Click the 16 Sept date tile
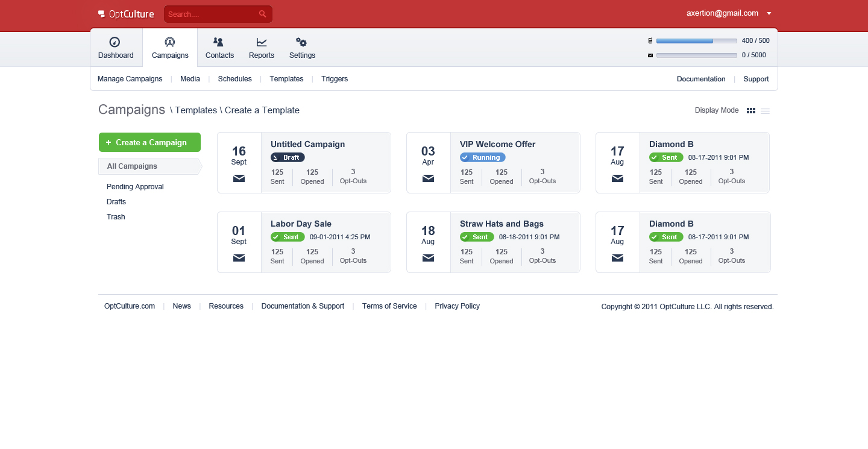Image resolution: width=868 pixels, height=449 pixels. click(x=239, y=163)
